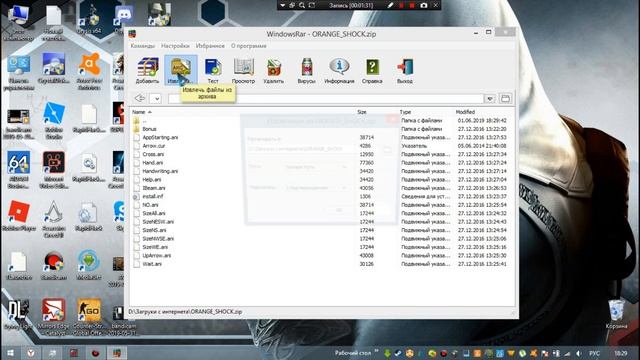Open the Информация toolbar icon
This screenshot has height=360, width=640.
(x=339, y=70)
